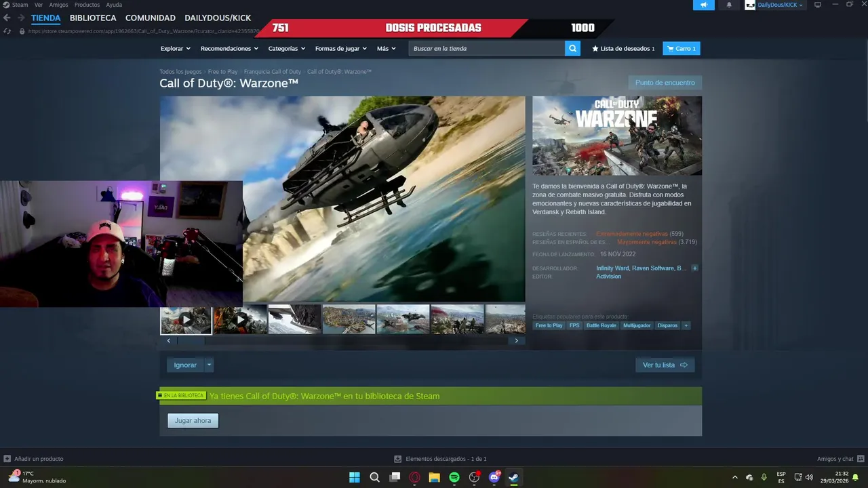This screenshot has width=868, height=488.
Task: Select the first video thumbnail
Action: click(186, 320)
